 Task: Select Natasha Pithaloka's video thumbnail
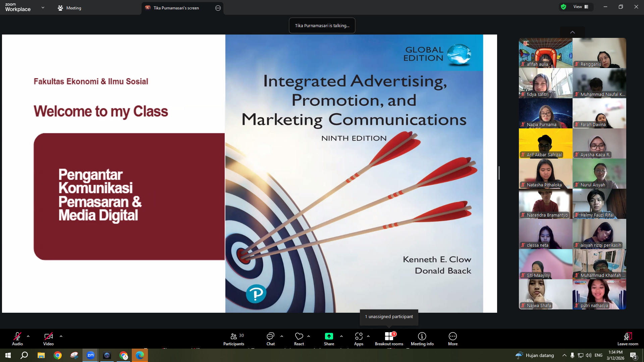click(546, 174)
